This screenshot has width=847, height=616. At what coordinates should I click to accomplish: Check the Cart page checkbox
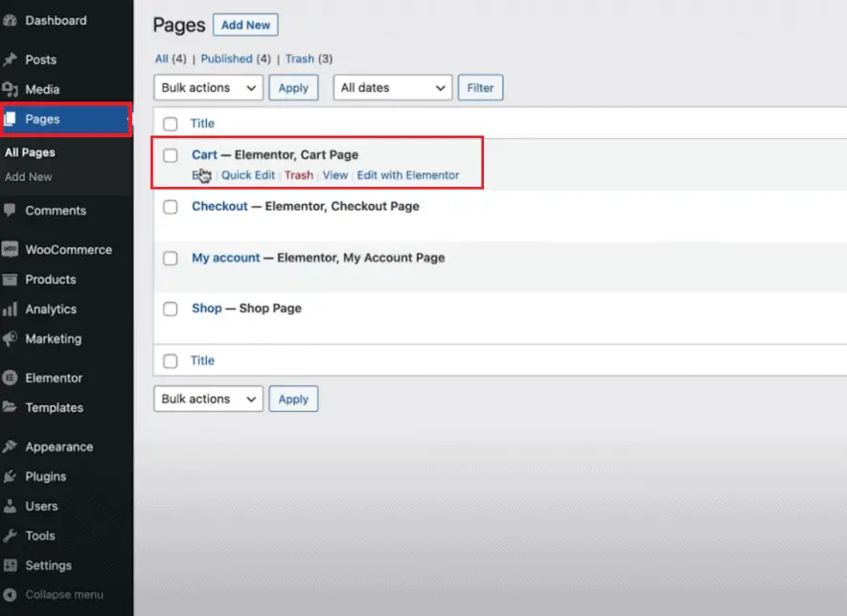[171, 155]
